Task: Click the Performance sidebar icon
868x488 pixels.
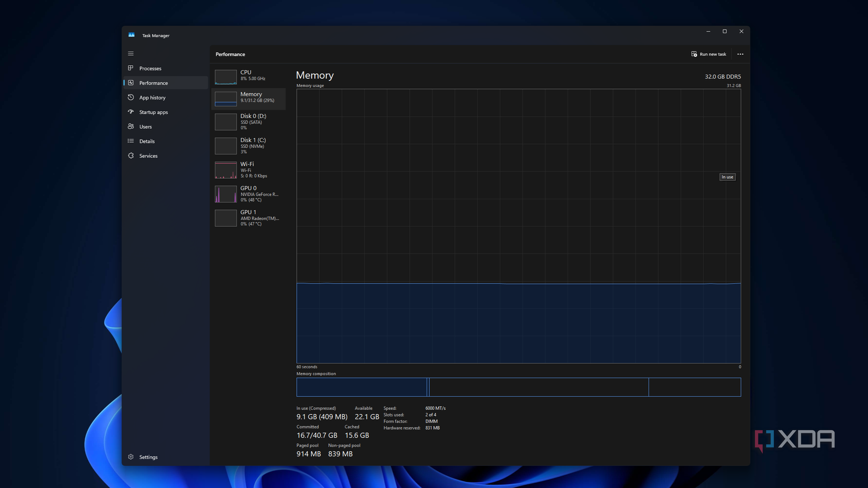Action: 131,83
